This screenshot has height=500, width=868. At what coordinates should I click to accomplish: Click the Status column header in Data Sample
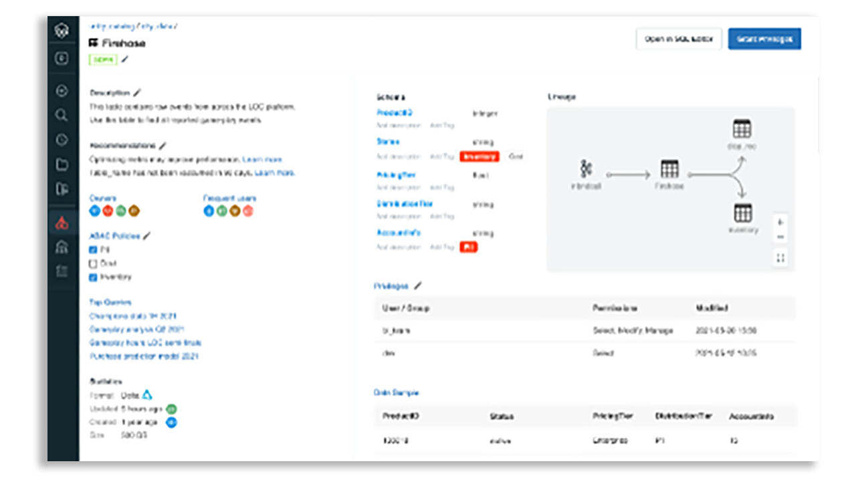click(502, 416)
